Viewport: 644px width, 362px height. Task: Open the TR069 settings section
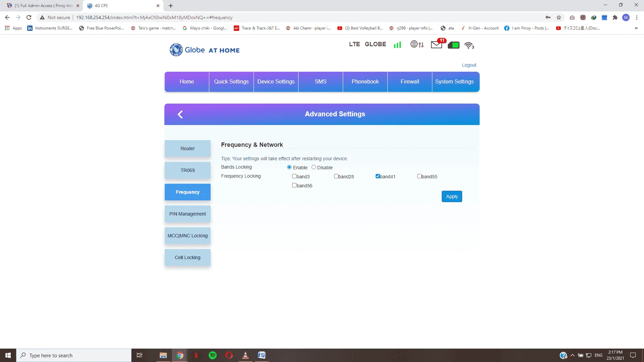tap(187, 170)
